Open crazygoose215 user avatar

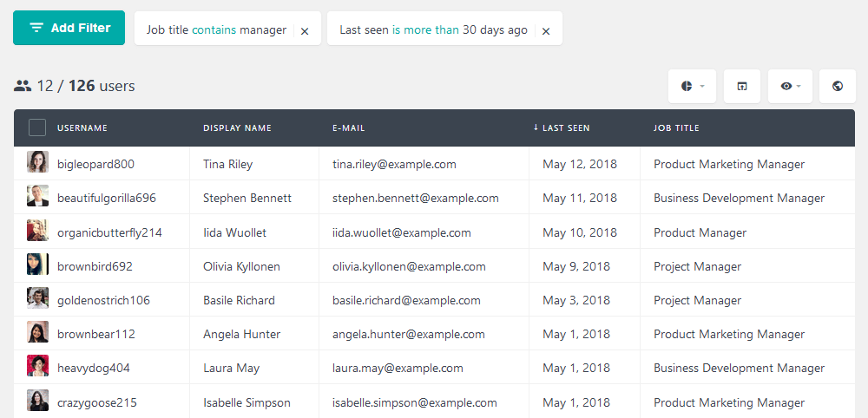coord(37,400)
